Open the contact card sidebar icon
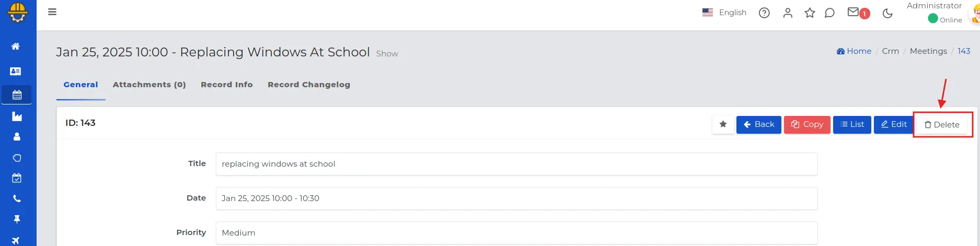980x246 pixels. (16, 71)
